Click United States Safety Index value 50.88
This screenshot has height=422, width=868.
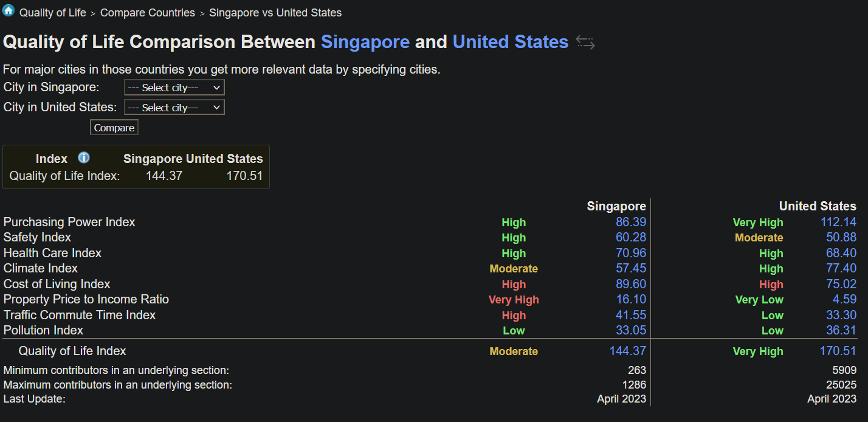click(841, 237)
